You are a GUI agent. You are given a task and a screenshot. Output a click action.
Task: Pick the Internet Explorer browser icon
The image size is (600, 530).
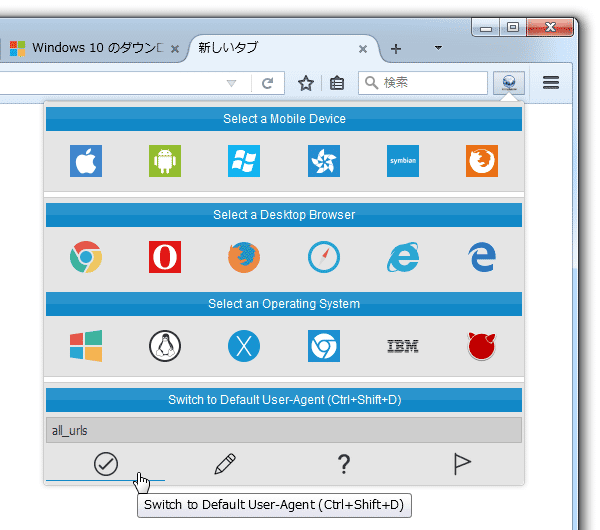pos(403,257)
